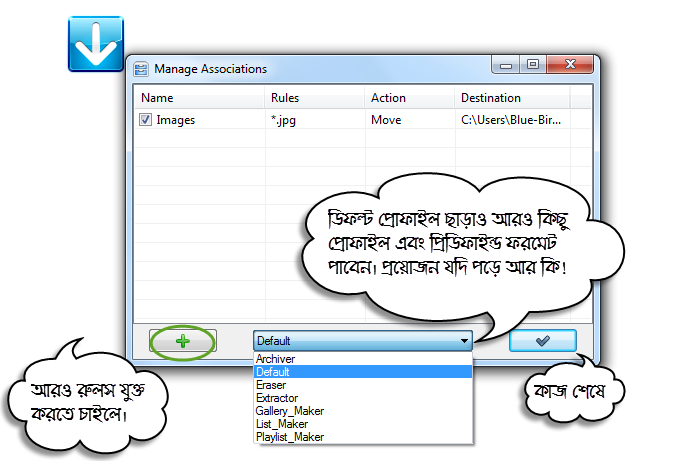Confirm with the checkmark button
This screenshot has width=700, height=461.
pos(542,341)
